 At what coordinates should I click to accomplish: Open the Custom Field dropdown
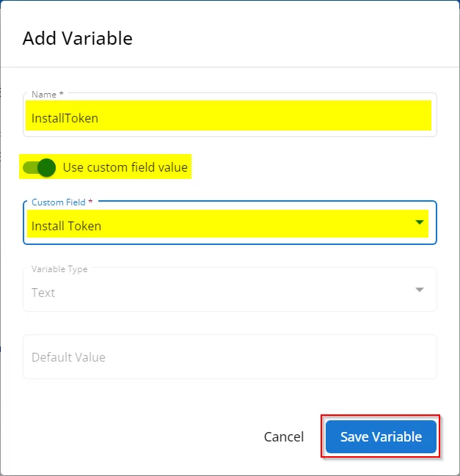(229, 224)
